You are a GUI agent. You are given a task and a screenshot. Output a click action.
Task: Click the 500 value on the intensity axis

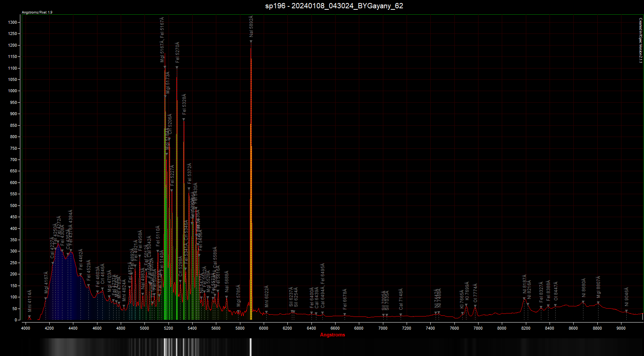[x=14, y=205]
